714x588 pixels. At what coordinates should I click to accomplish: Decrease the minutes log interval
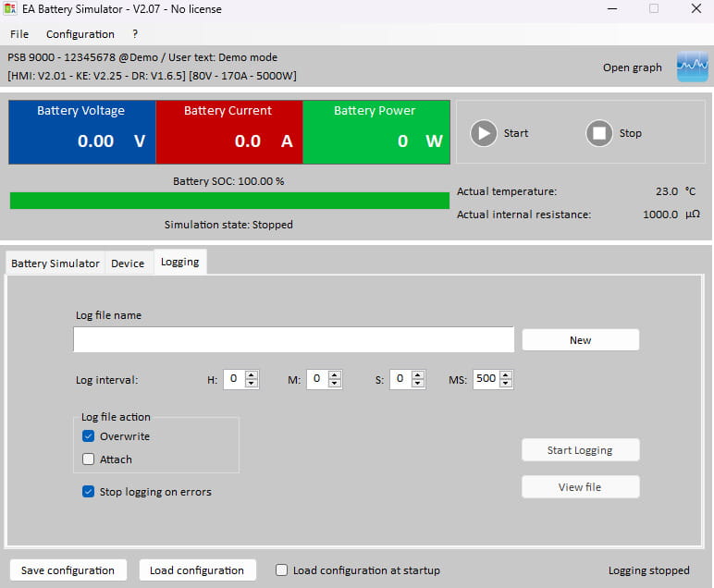[335, 383]
